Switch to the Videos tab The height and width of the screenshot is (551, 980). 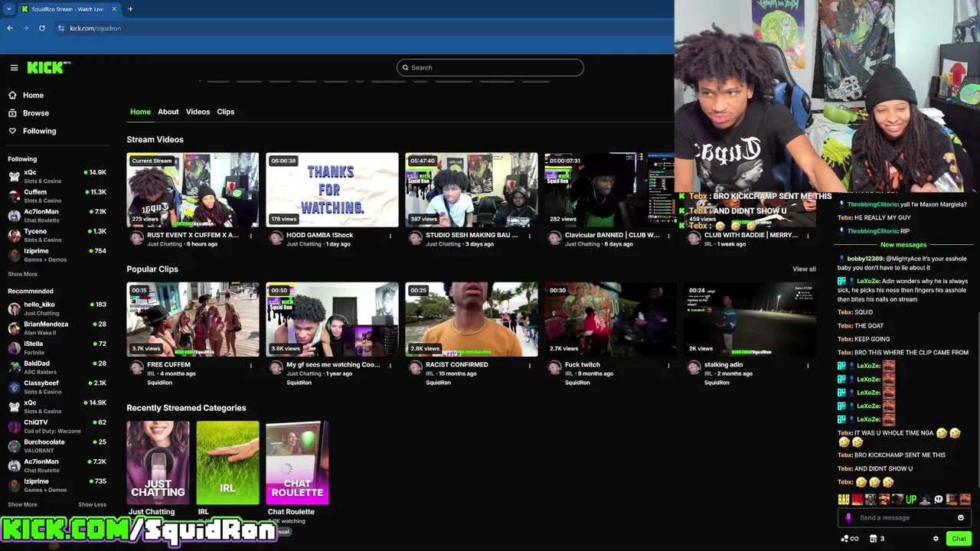[198, 112]
